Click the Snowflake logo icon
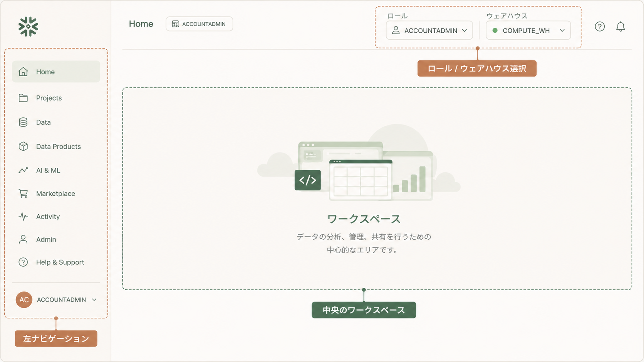The image size is (644, 362). tap(28, 27)
